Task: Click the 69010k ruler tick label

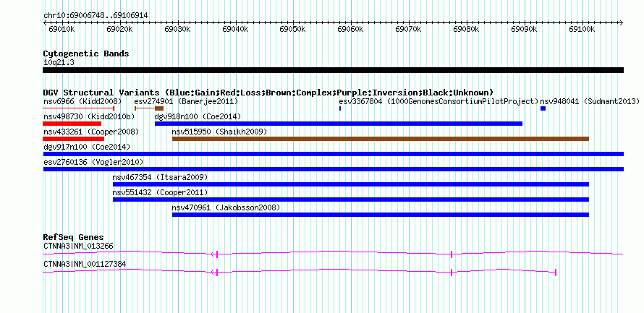Action: (x=62, y=30)
